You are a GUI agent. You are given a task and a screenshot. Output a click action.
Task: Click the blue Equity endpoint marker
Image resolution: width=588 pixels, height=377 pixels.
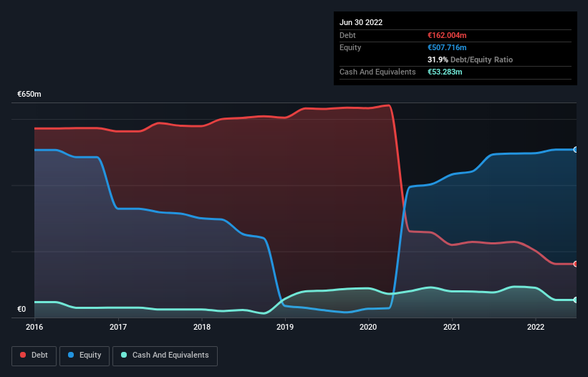click(576, 150)
